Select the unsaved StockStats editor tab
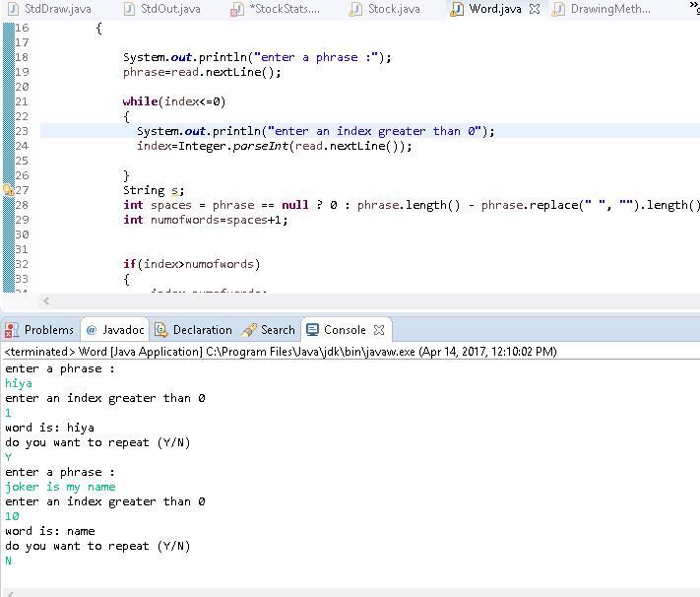The image size is (700, 597). [x=284, y=9]
